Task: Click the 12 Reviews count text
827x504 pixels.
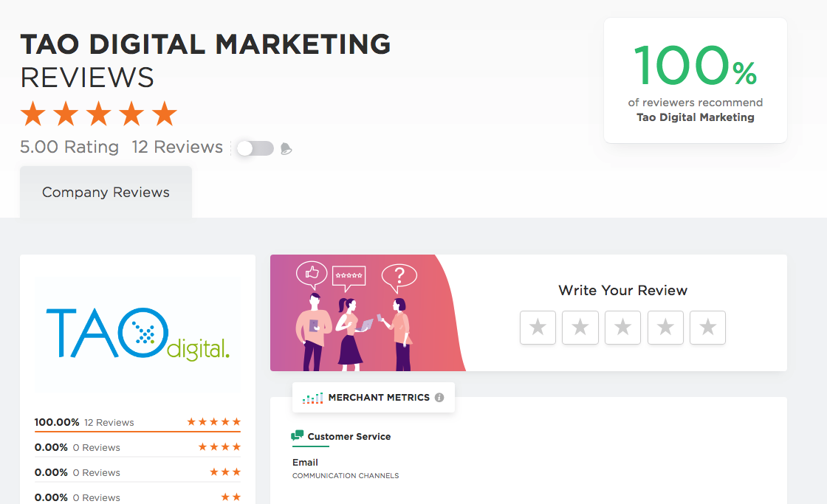Action: coord(177,147)
